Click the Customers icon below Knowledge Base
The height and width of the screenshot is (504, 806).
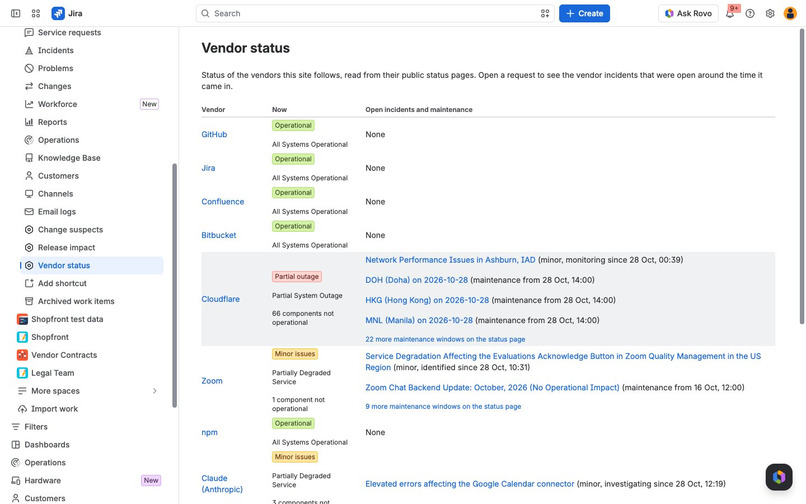29,176
